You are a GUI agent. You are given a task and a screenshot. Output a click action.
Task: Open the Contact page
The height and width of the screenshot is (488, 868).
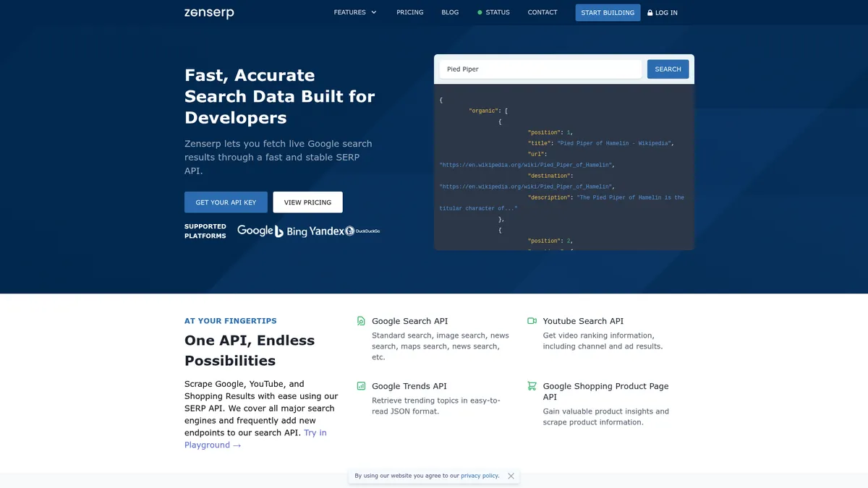point(542,12)
